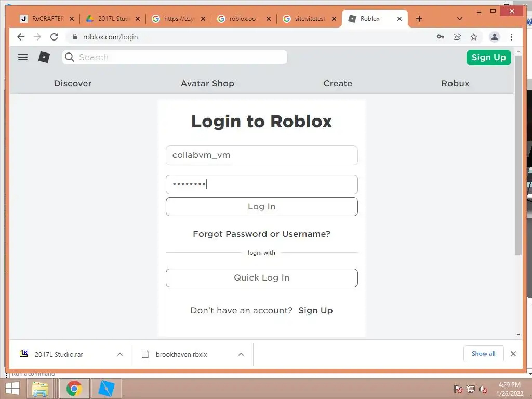Click the password input field
The image size is (532, 399).
click(262, 184)
